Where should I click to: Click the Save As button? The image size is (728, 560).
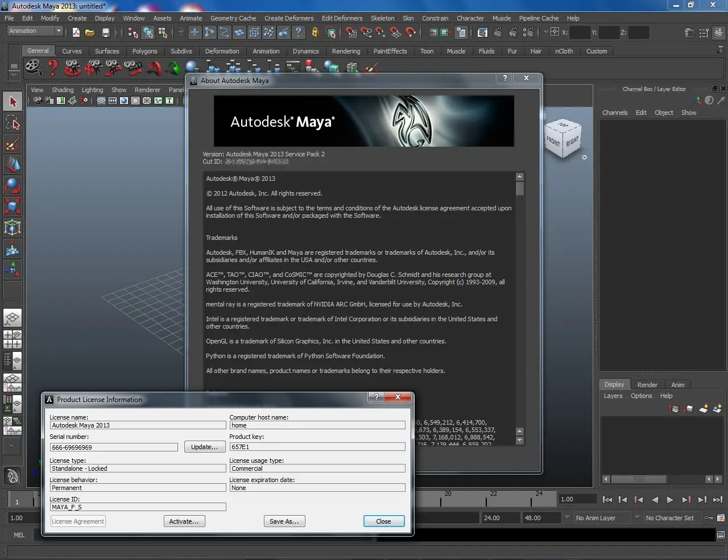tap(284, 521)
